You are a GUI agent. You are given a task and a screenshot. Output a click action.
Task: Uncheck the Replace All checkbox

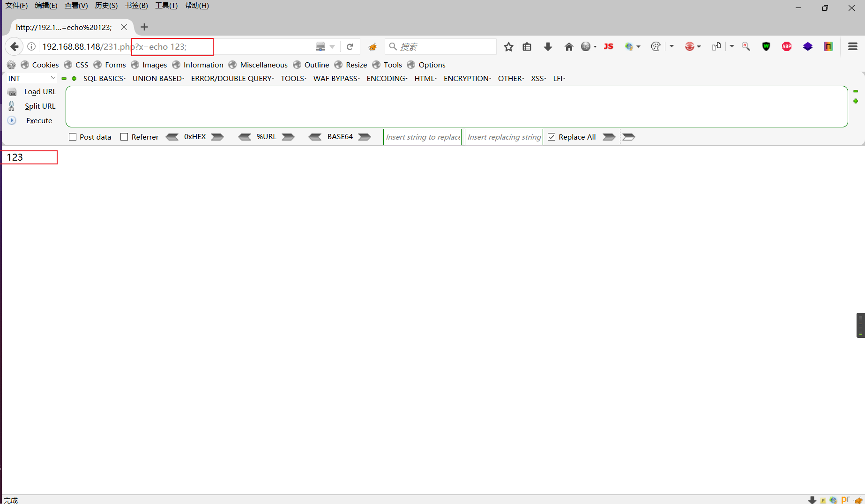(x=552, y=136)
